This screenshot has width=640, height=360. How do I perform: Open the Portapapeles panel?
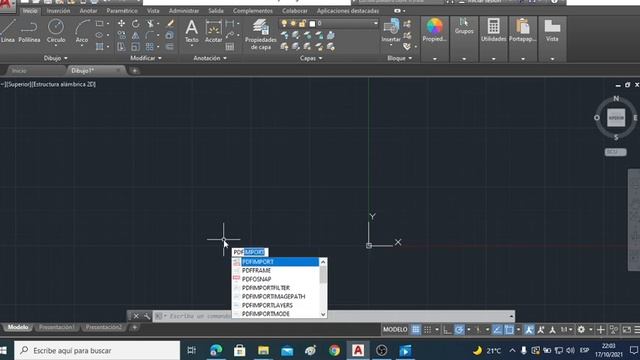click(522, 30)
